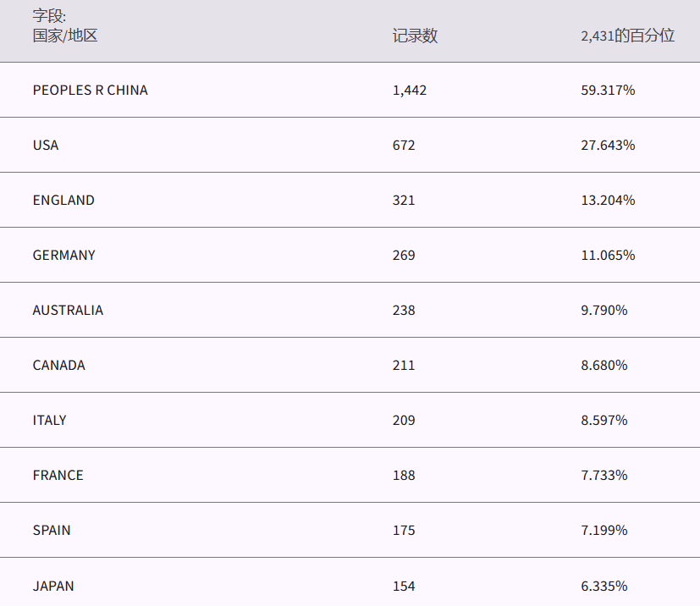700x606 pixels.
Task: Select the JAPAN row label
Action: click(53, 586)
